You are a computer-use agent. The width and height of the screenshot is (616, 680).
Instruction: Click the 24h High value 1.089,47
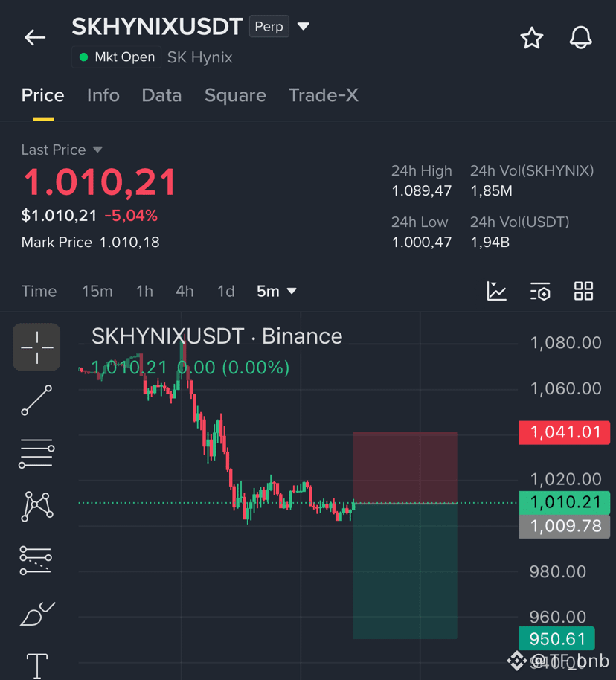422,190
